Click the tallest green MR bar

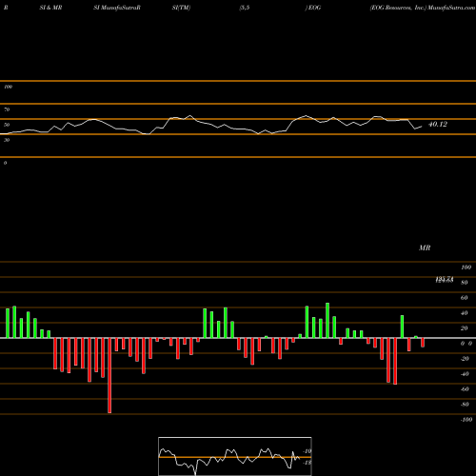coord(327,321)
